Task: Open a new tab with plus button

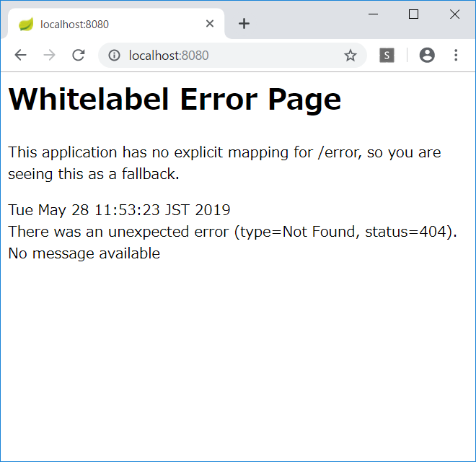Action: click(x=244, y=24)
